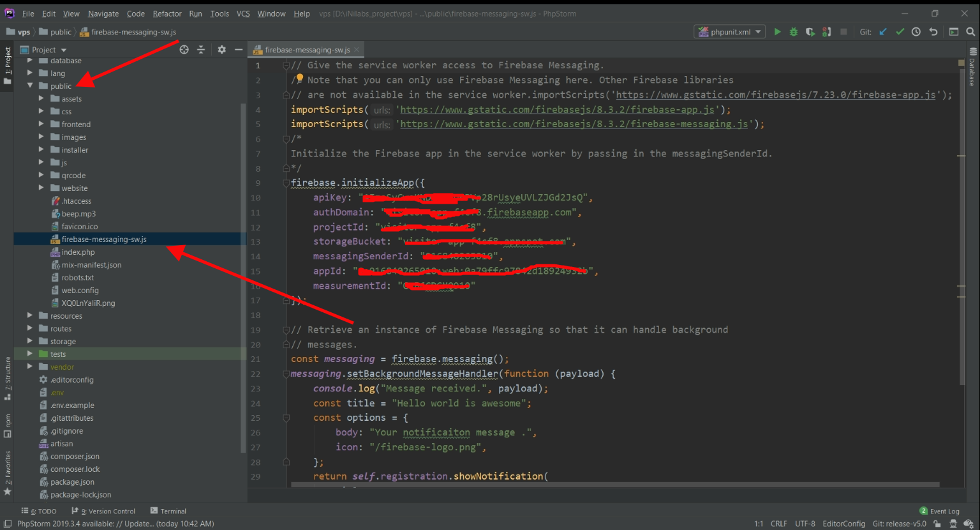The image size is (980, 530).
Task: Toggle the Terminal tool window
Action: (168, 511)
